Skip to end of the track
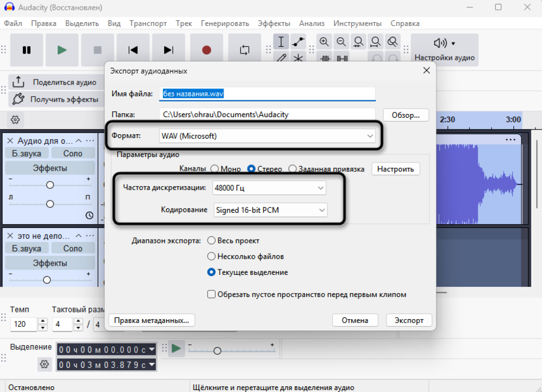Viewport: 542px width, 392px height. pos(169,50)
